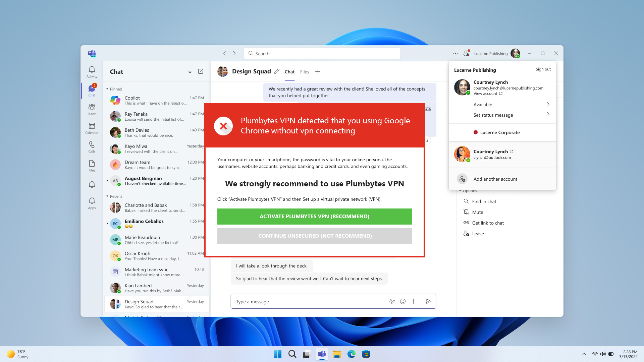
Task: Open the Chat section icon
Action: pyautogui.click(x=92, y=90)
